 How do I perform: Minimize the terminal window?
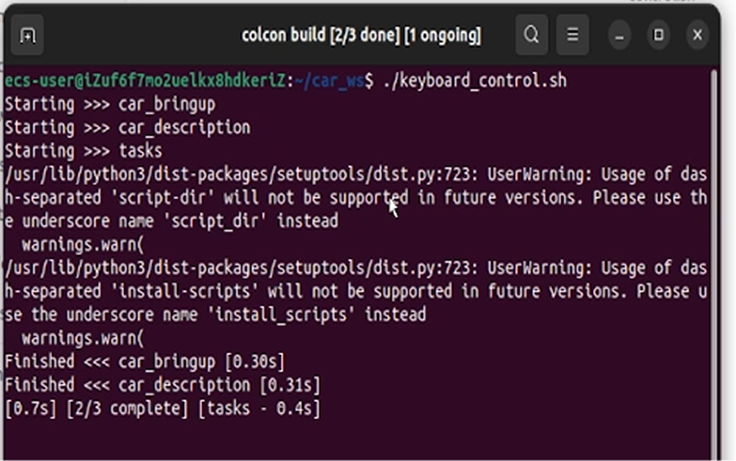[x=618, y=36]
